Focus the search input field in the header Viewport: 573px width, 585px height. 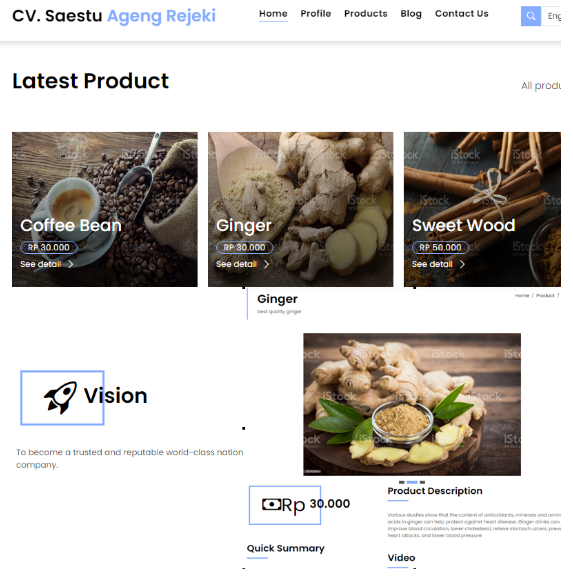coord(551,16)
